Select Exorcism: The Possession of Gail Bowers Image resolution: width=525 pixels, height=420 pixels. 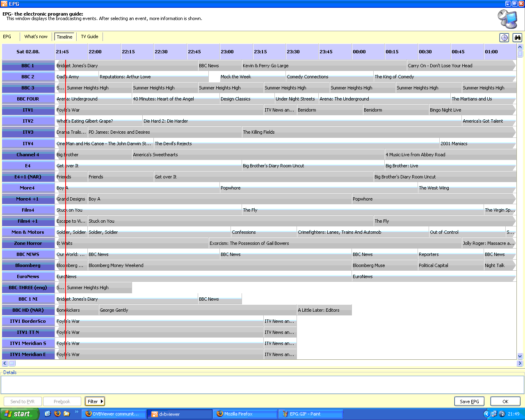(335, 243)
